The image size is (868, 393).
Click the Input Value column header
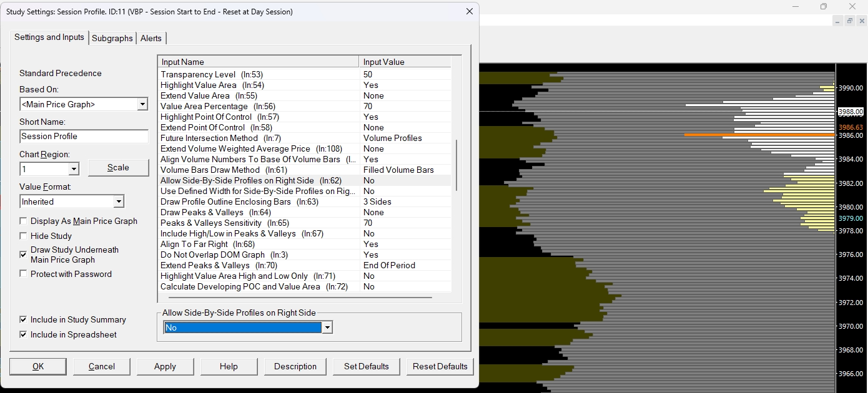point(405,62)
